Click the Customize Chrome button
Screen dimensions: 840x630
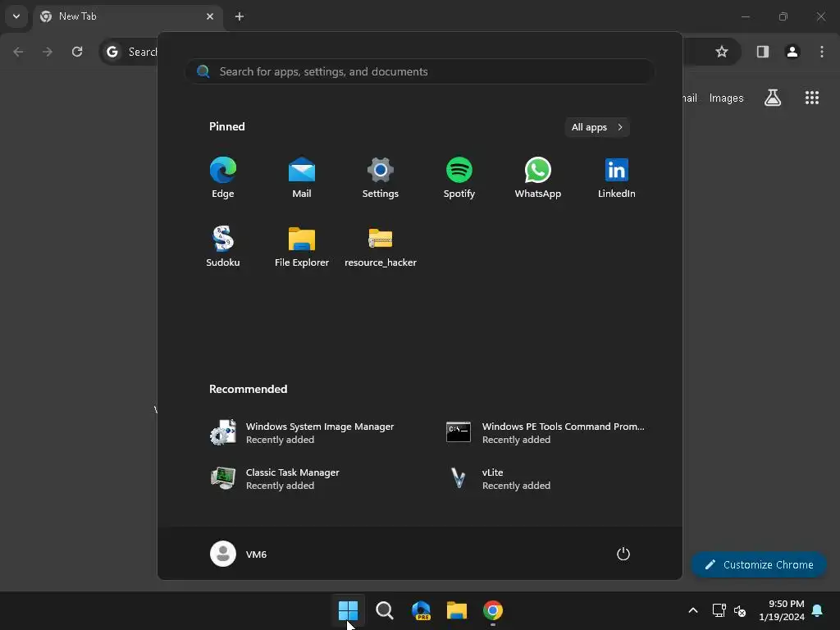coord(759,564)
